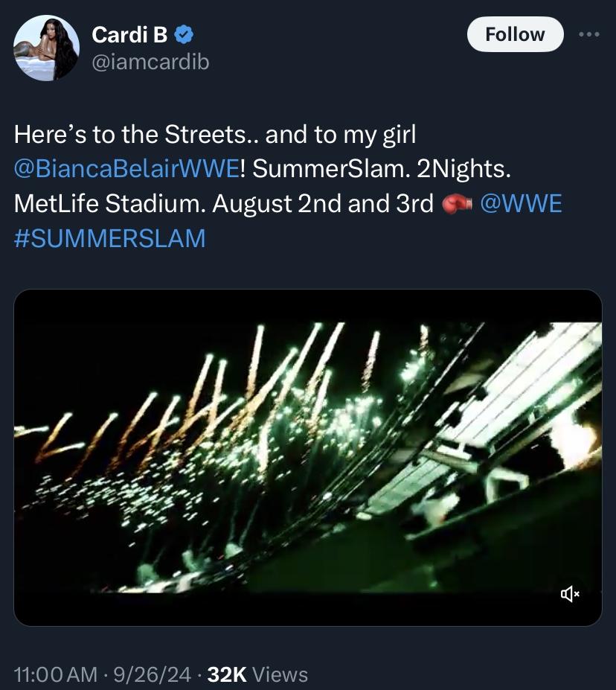
Task: Click the blue verified badge
Action: pyautogui.click(x=185, y=34)
